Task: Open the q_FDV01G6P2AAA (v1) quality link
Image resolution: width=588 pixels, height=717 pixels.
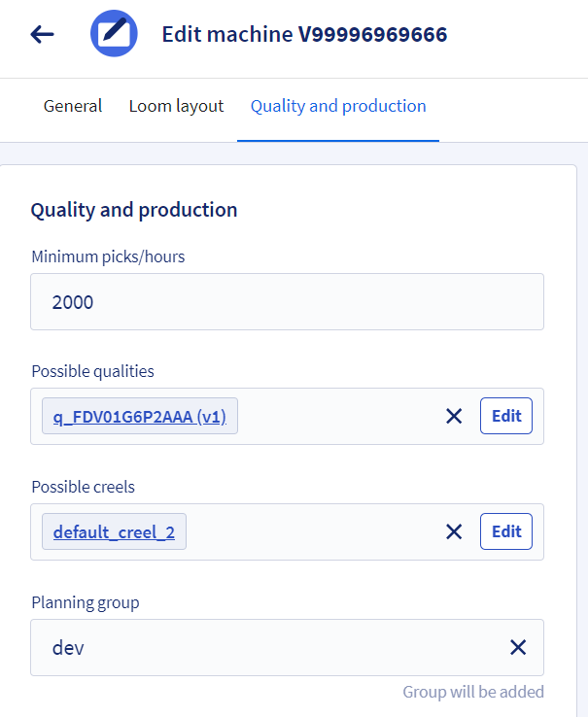Action: [139, 417]
